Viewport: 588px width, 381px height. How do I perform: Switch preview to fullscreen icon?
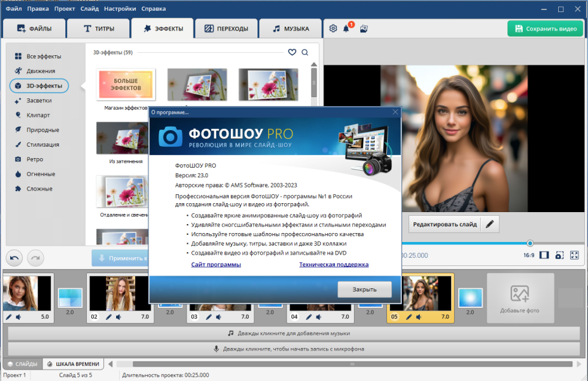575,255
